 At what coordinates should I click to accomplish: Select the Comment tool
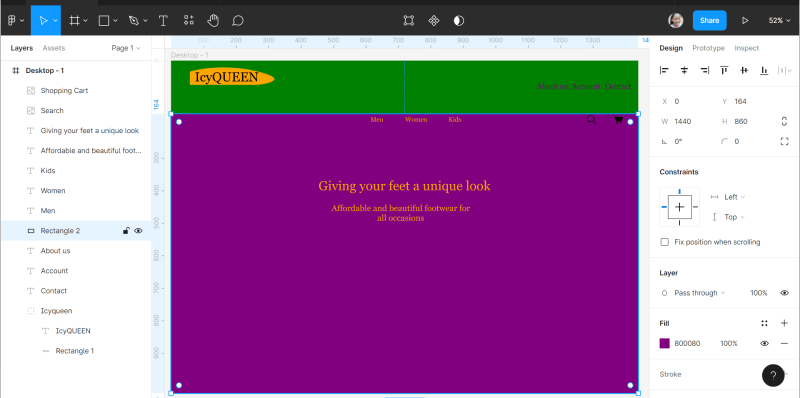tap(238, 20)
